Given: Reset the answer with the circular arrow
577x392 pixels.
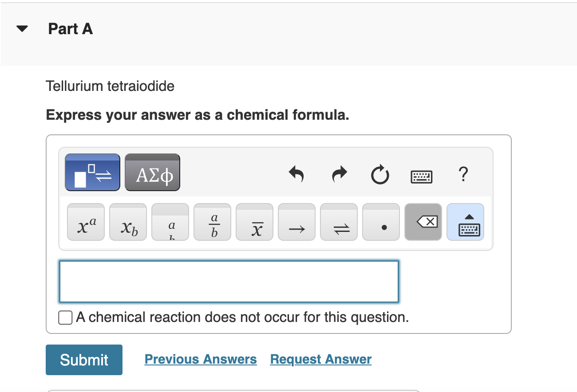Looking at the screenshot, I should [x=380, y=174].
